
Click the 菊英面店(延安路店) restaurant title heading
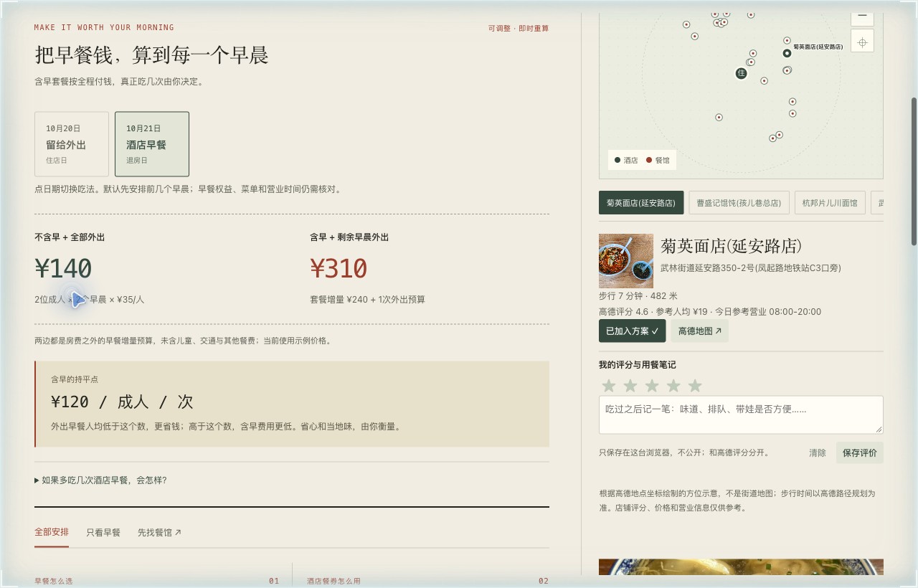[x=731, y=246]
